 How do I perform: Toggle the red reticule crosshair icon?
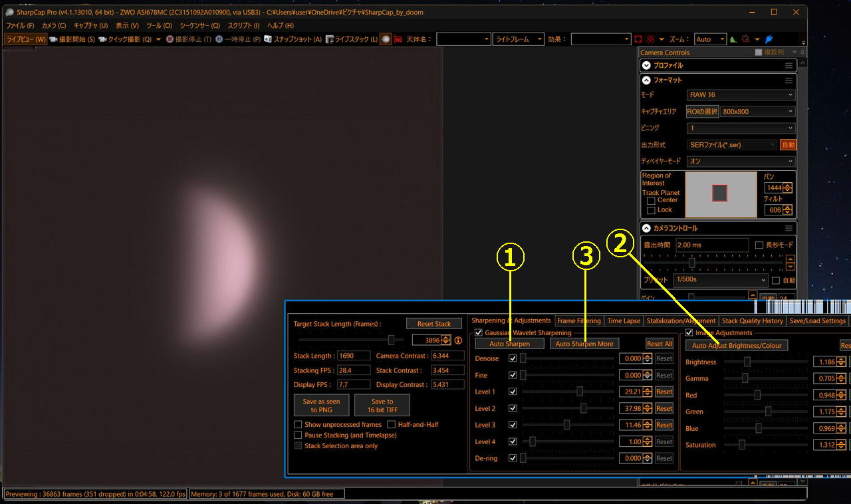(651, 39)
